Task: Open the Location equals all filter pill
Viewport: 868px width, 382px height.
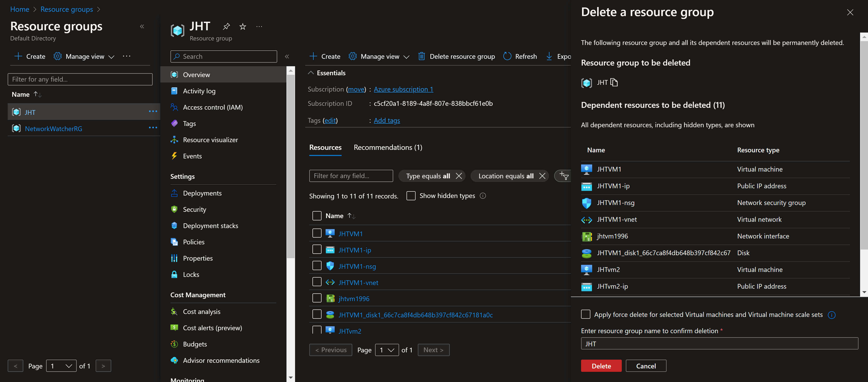Action: (506, 176)
